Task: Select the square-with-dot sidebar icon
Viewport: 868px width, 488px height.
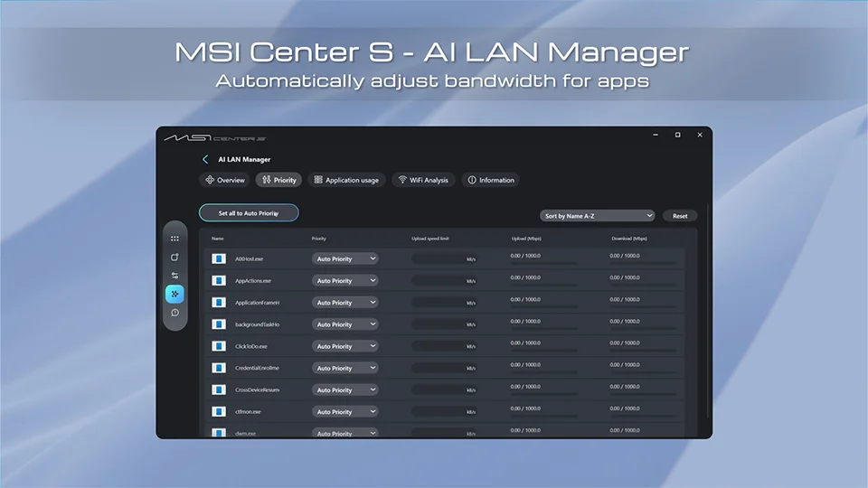Action: 175,257
